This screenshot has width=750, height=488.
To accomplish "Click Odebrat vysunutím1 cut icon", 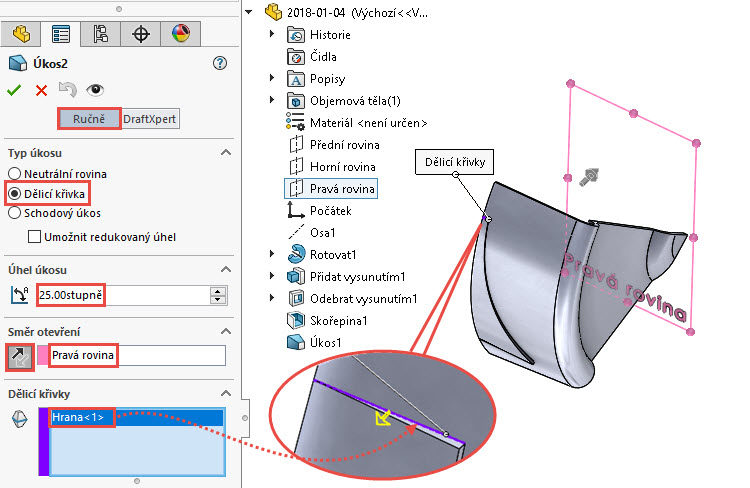I will coord(296,298).
